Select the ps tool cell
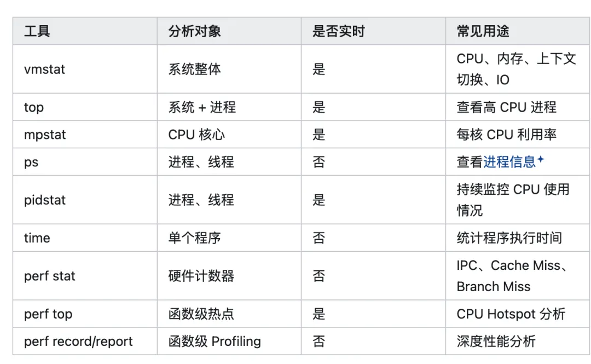Viewport: 591px width, 364px height. [x=85, y=162]
